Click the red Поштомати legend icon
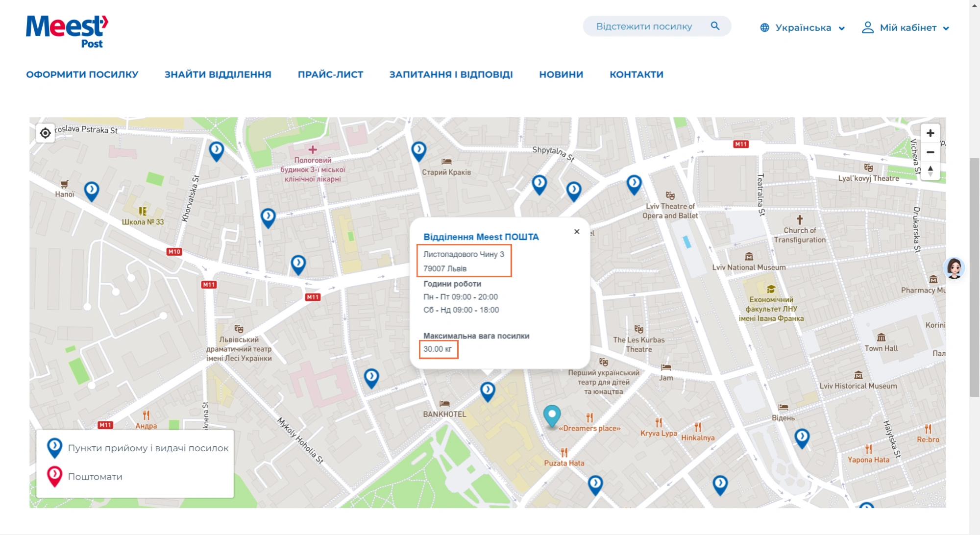The image size is (980, 535). point(54,476)
